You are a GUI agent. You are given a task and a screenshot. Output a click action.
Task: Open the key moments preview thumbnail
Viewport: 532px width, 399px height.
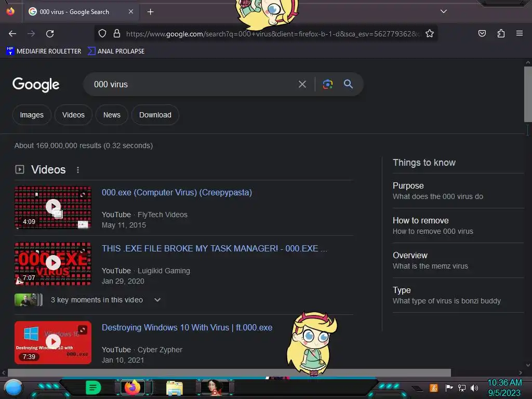[29, 300]
